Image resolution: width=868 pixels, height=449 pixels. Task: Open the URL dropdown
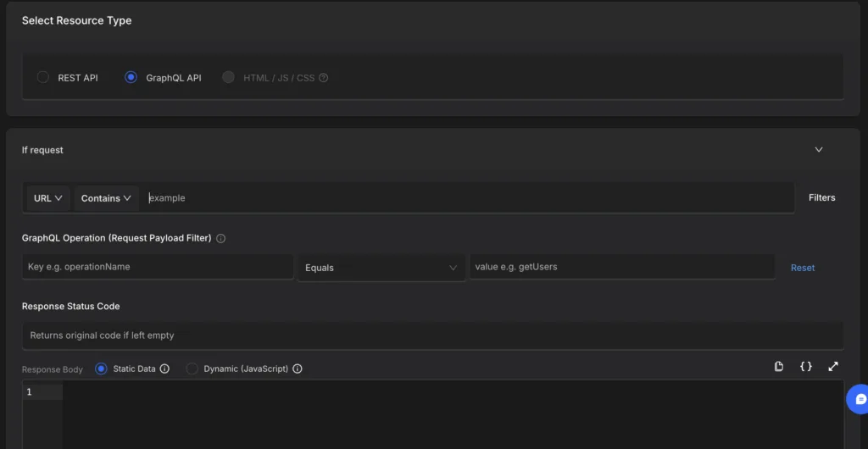point(48,198)
